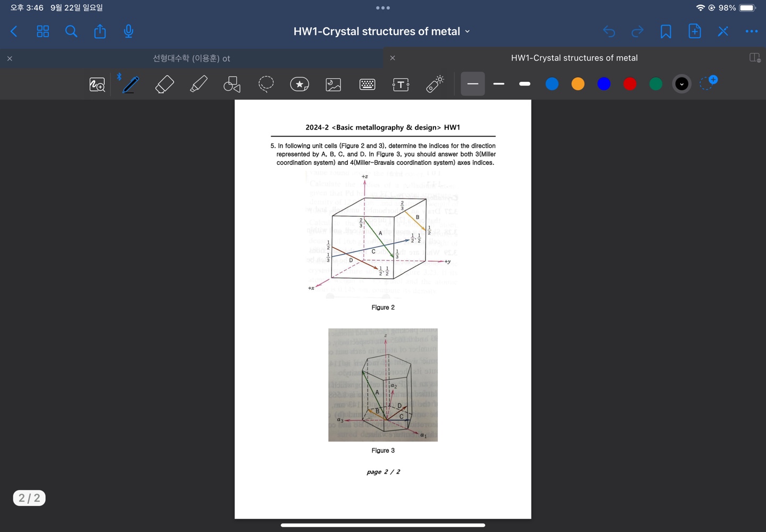Open the thumbnail grid view
The height and width of the screenshot is (532, 766).
point(43,31)
